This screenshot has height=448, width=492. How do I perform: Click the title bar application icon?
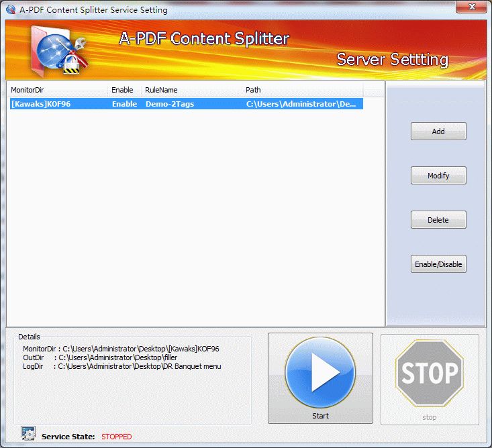click(11, 9)
